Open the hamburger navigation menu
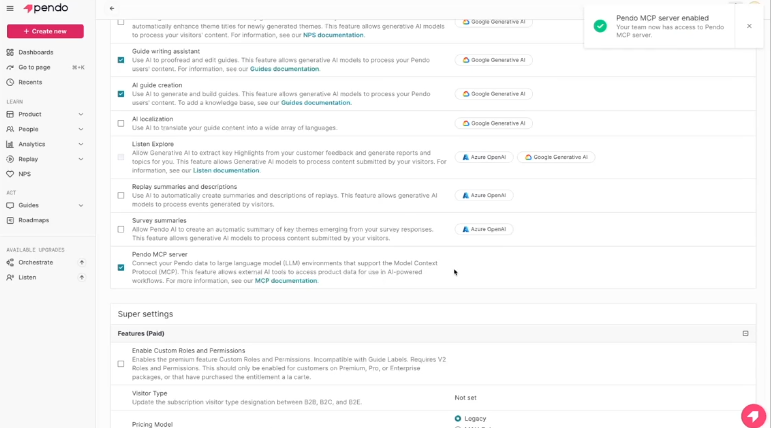The image size is (771, 428). pos(10,8)
